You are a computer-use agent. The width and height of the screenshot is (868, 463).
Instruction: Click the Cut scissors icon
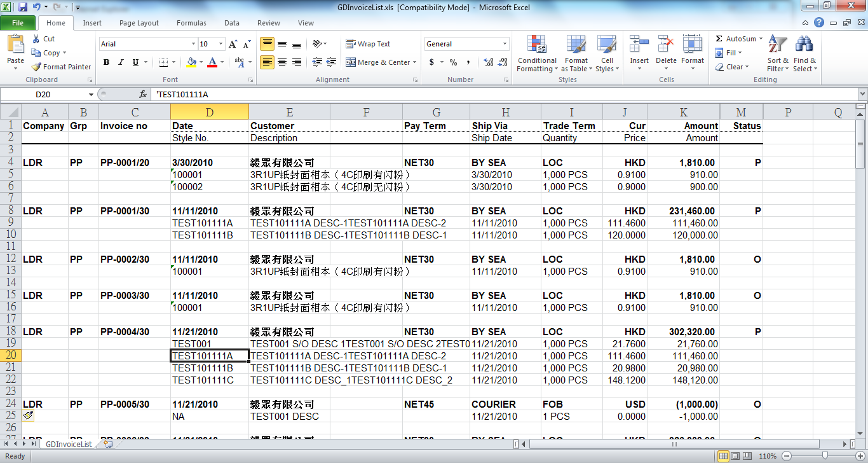(x=37, y=39)
